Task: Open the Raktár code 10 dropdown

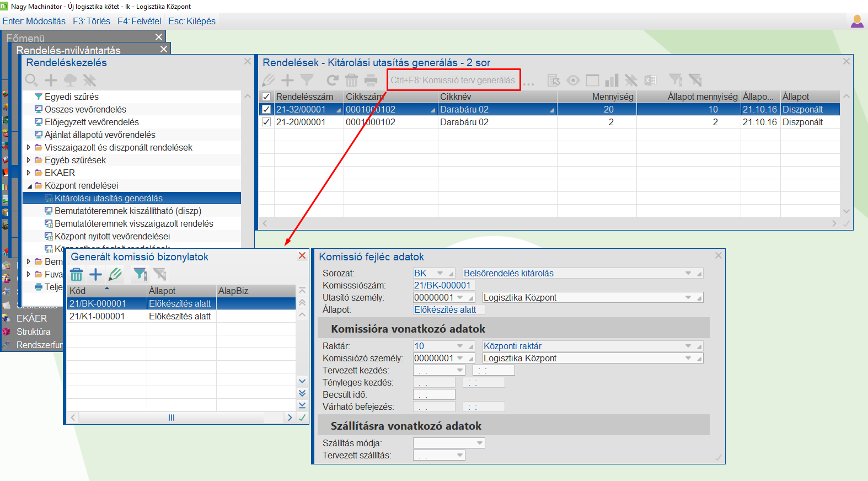Action: coord(460,346)
